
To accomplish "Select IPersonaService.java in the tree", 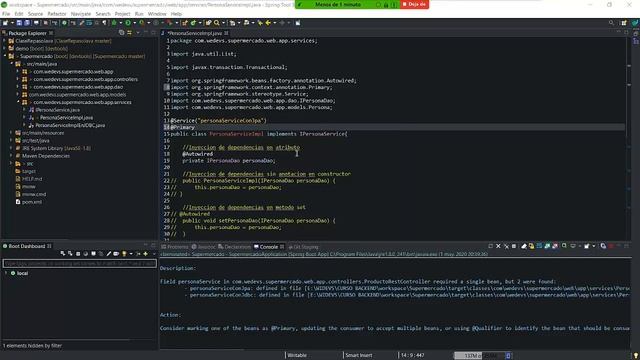I will (x=58, y=110).
